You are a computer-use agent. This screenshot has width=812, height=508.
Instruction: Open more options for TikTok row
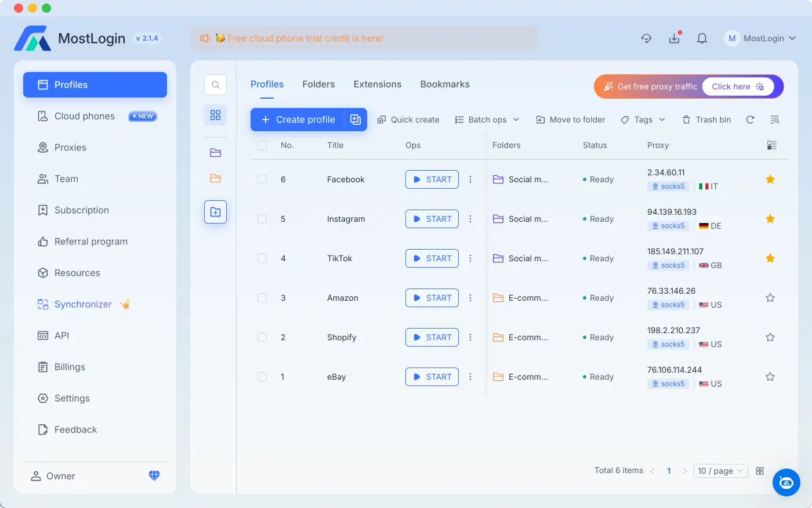coord(470,258)
